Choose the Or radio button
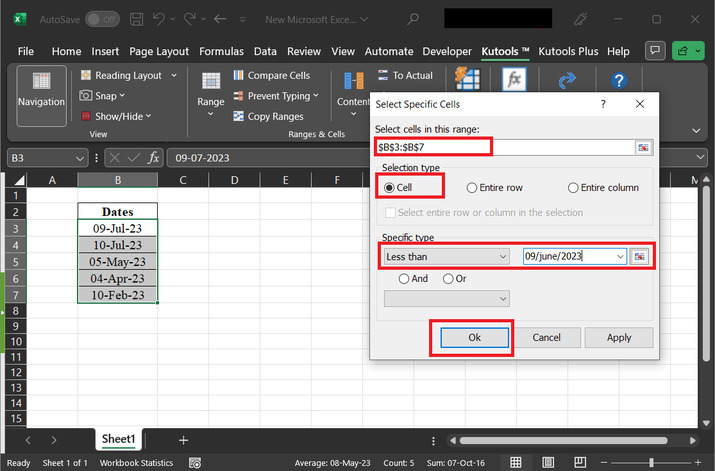This screenshot has width=715, height=471. 448,279
